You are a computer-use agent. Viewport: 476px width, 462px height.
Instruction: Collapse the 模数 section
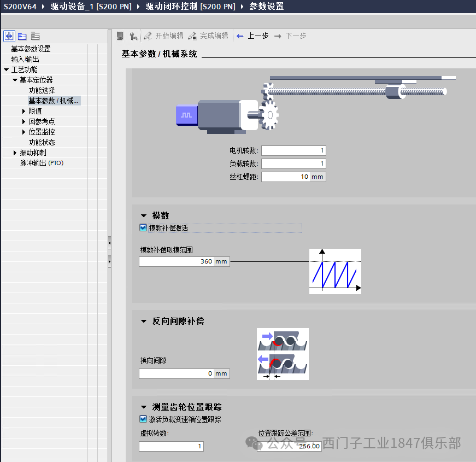click(144, 215)
